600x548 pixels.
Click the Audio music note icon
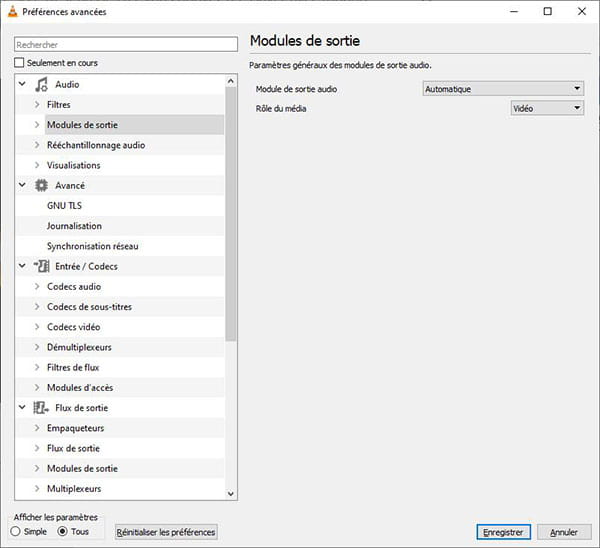click(x=41, y=84)
